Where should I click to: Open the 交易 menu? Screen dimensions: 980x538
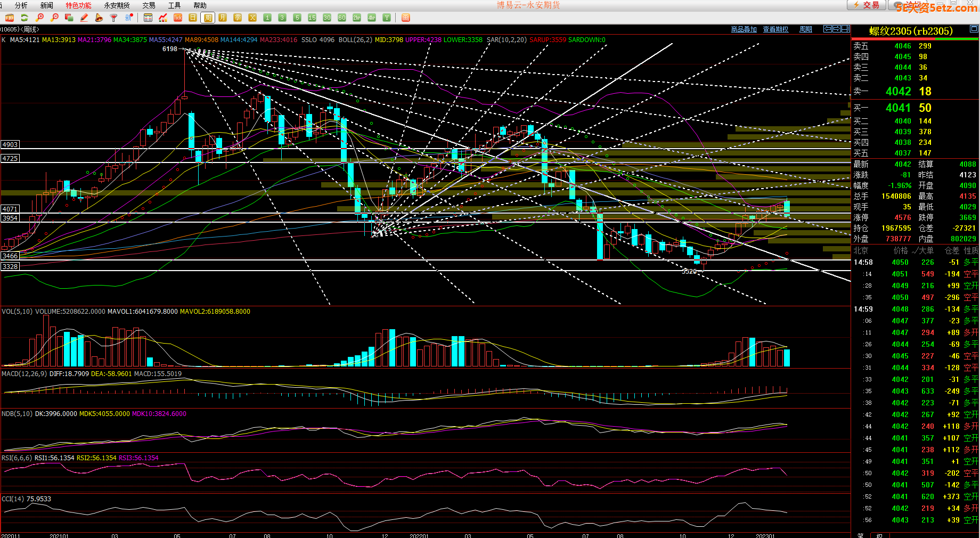pyautogui.click(x=149, y=5)
